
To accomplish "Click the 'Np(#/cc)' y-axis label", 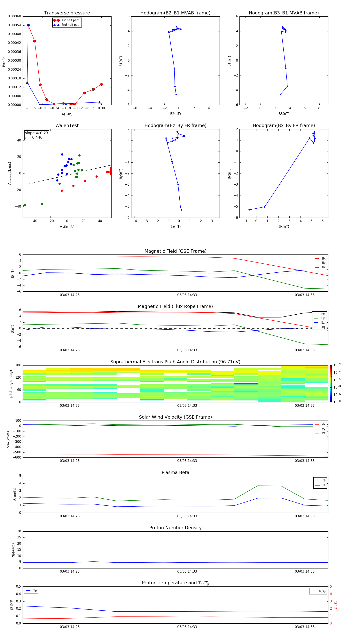I will (13, 550).
